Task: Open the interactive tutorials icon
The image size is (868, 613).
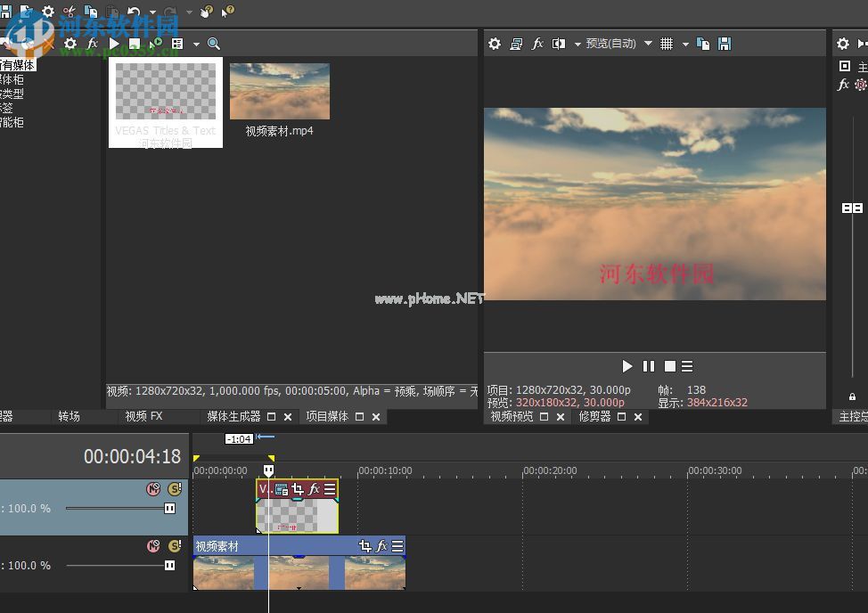Action: click(207, 11)
